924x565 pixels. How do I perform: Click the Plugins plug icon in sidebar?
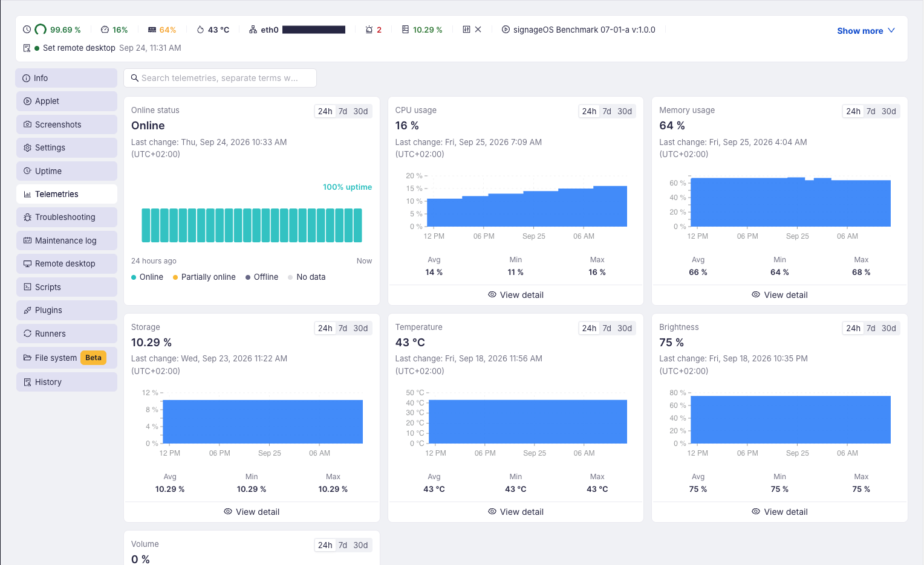27,310
